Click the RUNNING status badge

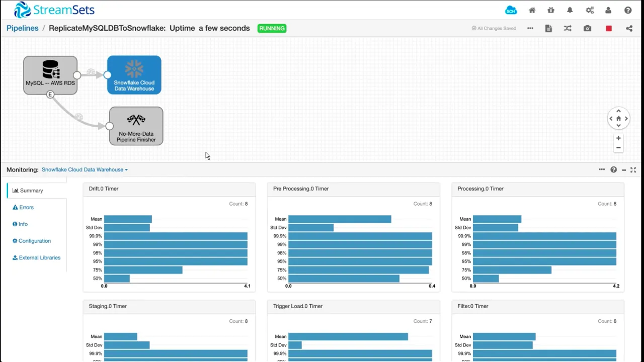click(272, 29)
